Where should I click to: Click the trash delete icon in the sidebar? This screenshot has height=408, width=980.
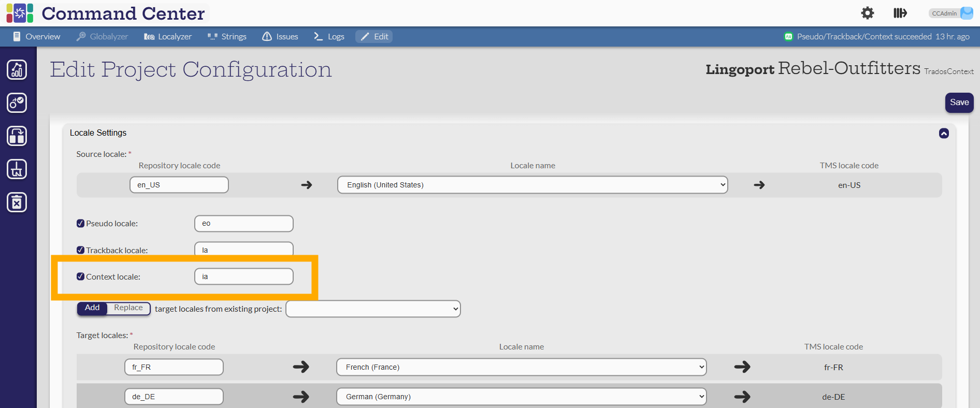[x=17, y=202]
